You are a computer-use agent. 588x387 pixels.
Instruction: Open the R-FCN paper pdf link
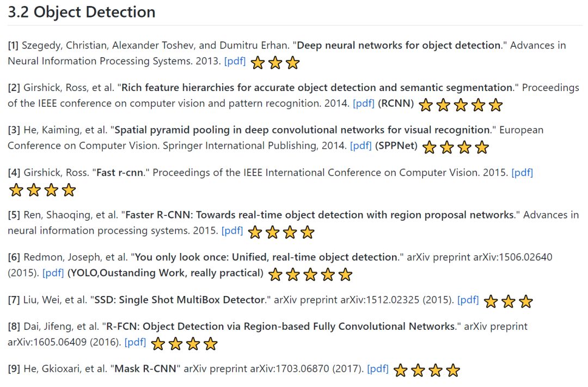point(135,342)
